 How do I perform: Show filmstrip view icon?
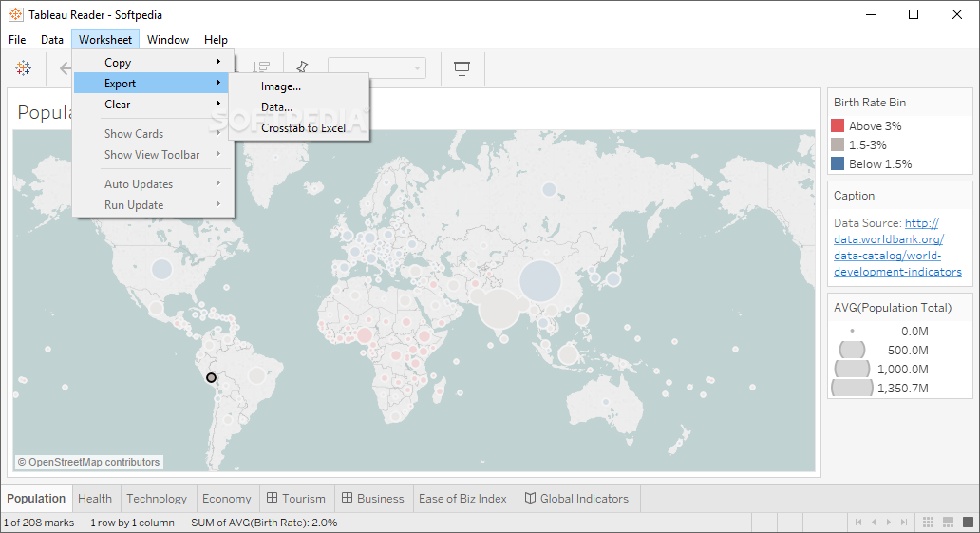point(948,522)
